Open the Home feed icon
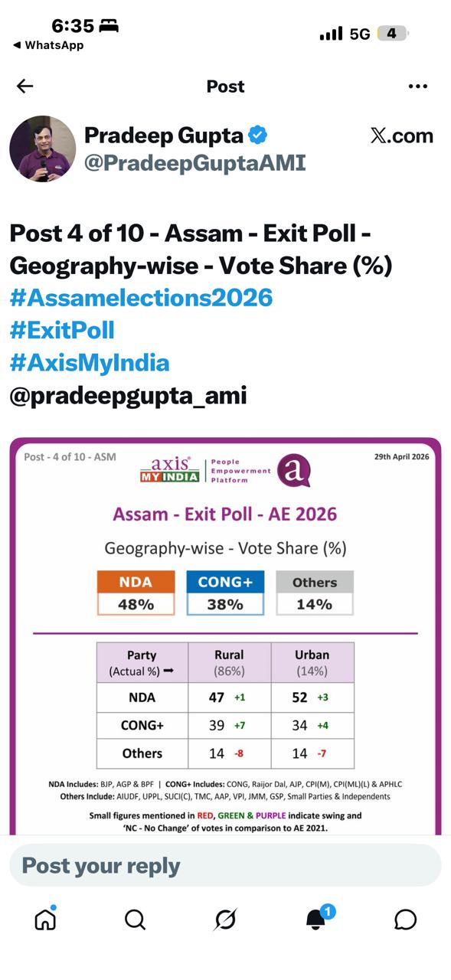 pyautogui.click(x=45, y=920)
